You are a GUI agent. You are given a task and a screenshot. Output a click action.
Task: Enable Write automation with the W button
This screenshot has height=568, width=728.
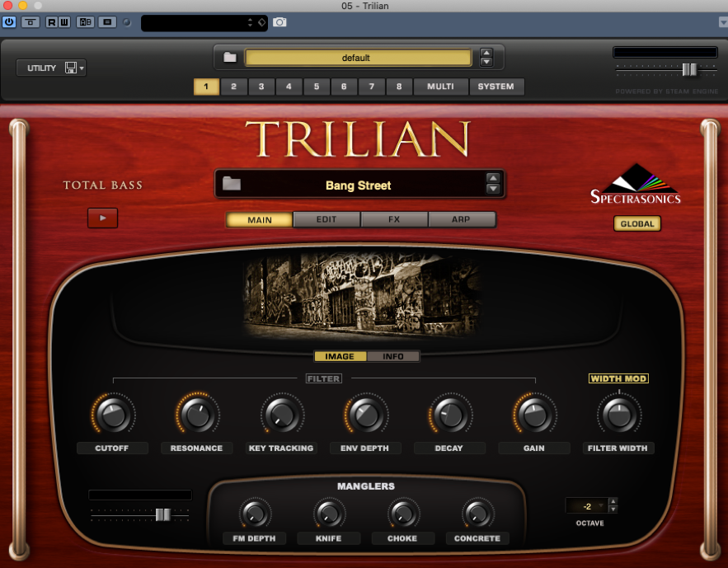click(x=64, y=21)
